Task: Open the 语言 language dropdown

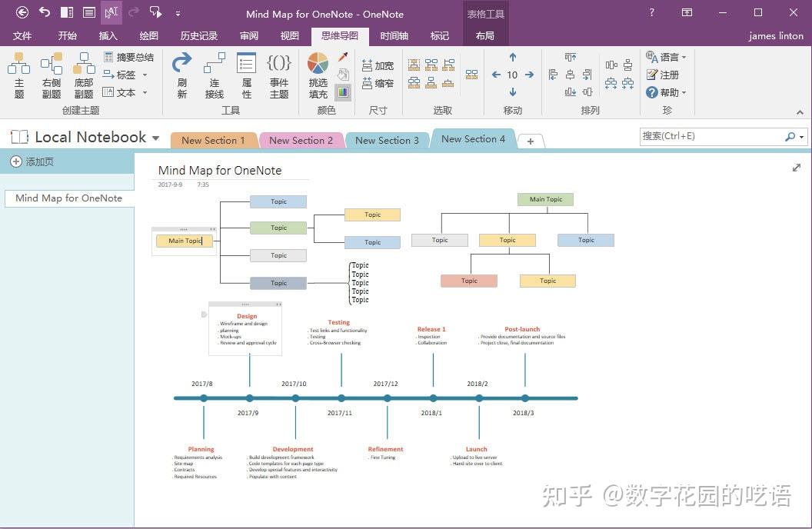Action: pos(666,57)
